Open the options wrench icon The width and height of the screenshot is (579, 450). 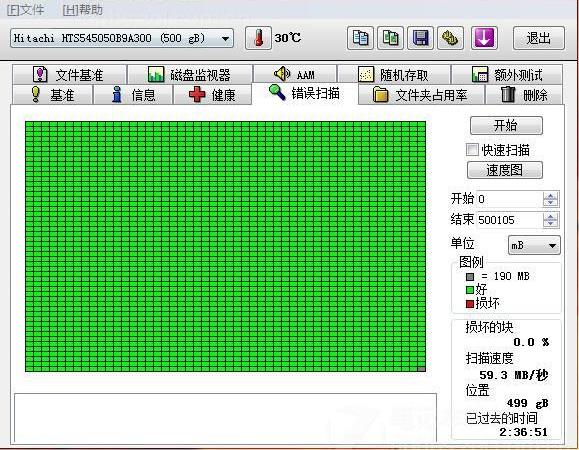click(x=450, y=38)
